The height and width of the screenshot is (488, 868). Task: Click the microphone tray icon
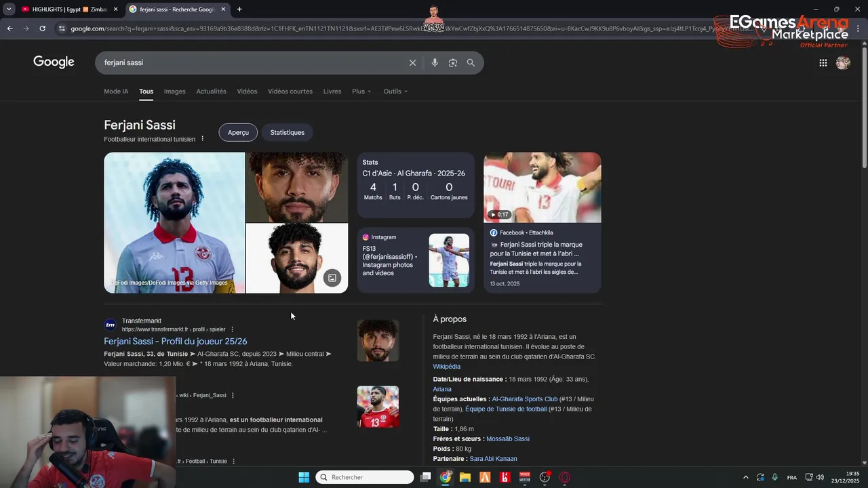[774, 477]
